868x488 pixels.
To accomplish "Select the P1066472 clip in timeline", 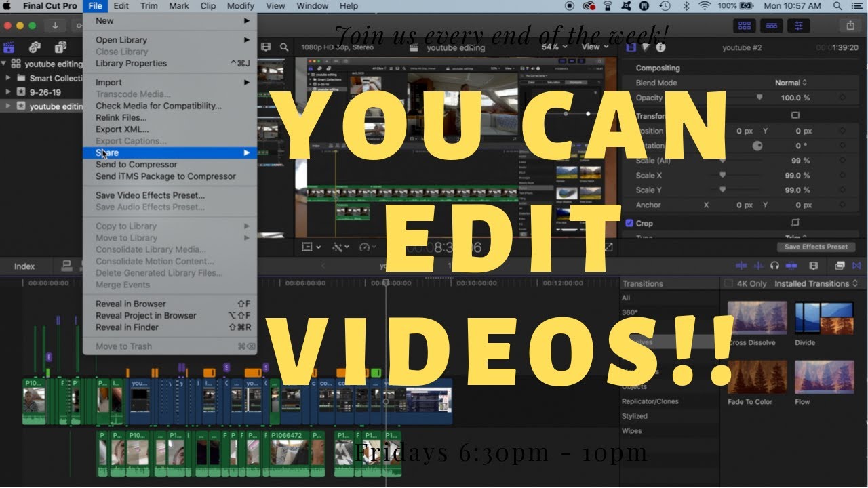I will click(x=297, y=453).
